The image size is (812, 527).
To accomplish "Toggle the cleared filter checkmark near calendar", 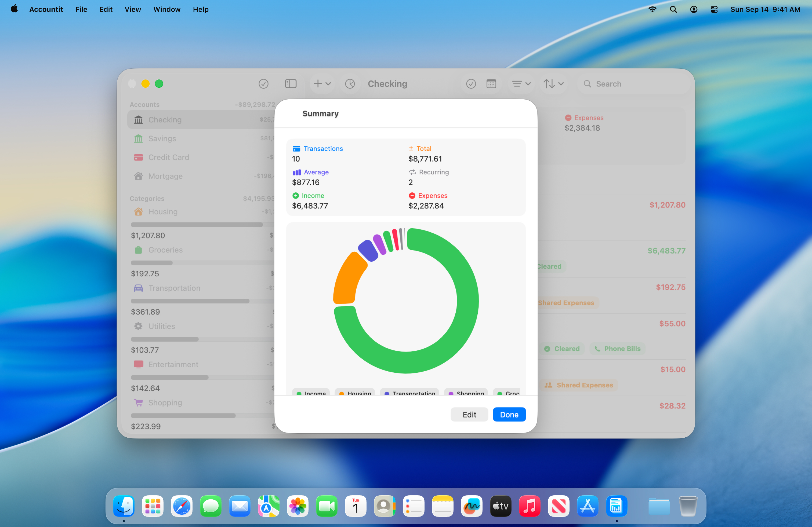I will tap(471, 83).
